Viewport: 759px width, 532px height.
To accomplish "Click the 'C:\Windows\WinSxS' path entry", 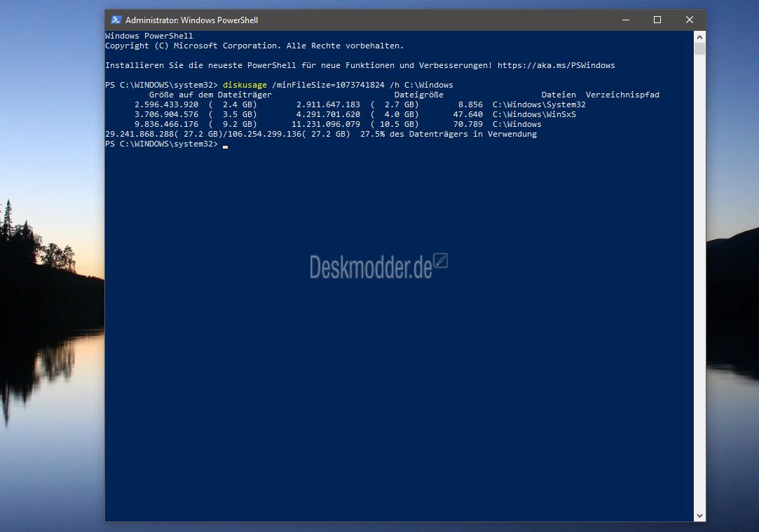I will click(x=534, y=115).
